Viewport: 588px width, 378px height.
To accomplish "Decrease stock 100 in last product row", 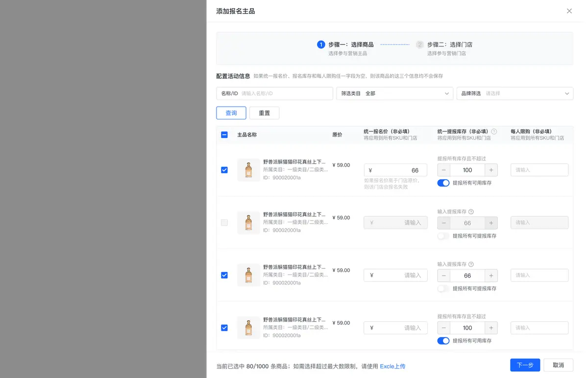I will click(x=444, y=328).
